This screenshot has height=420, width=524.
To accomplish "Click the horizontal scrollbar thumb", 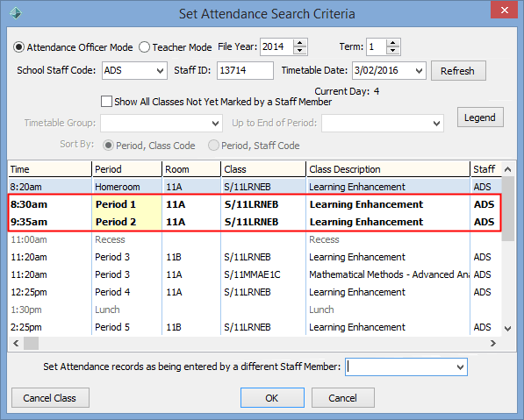I will click(31, 343).
